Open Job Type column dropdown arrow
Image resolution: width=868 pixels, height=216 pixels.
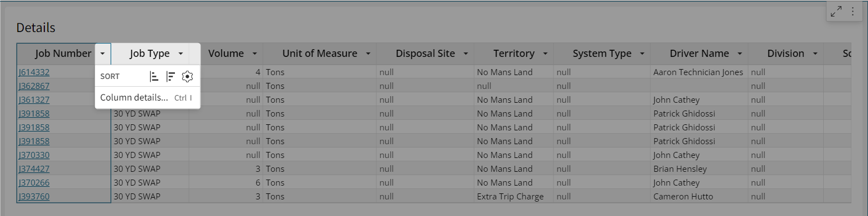(180, 54)
